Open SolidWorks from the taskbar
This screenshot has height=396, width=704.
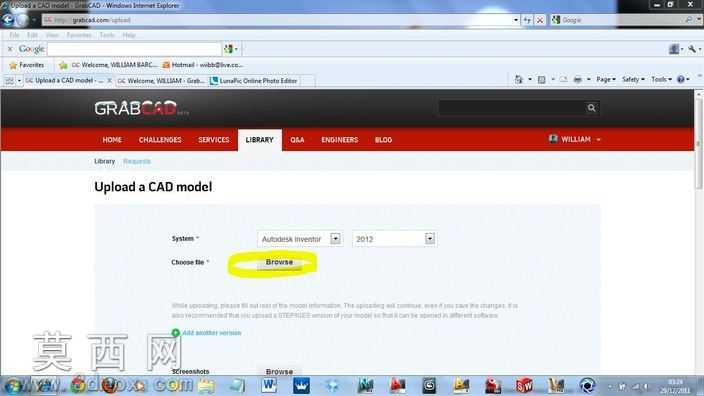click(x=524, y=385)
